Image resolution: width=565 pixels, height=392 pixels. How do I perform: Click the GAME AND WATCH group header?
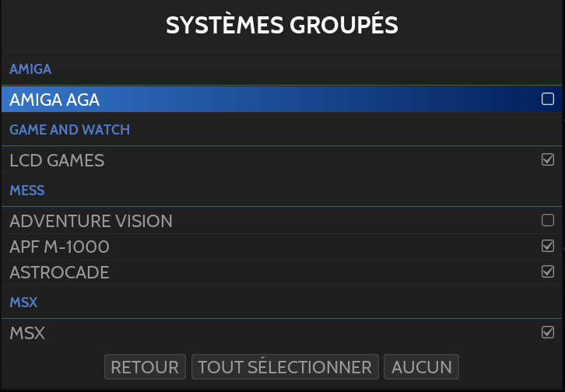[69, 130]
